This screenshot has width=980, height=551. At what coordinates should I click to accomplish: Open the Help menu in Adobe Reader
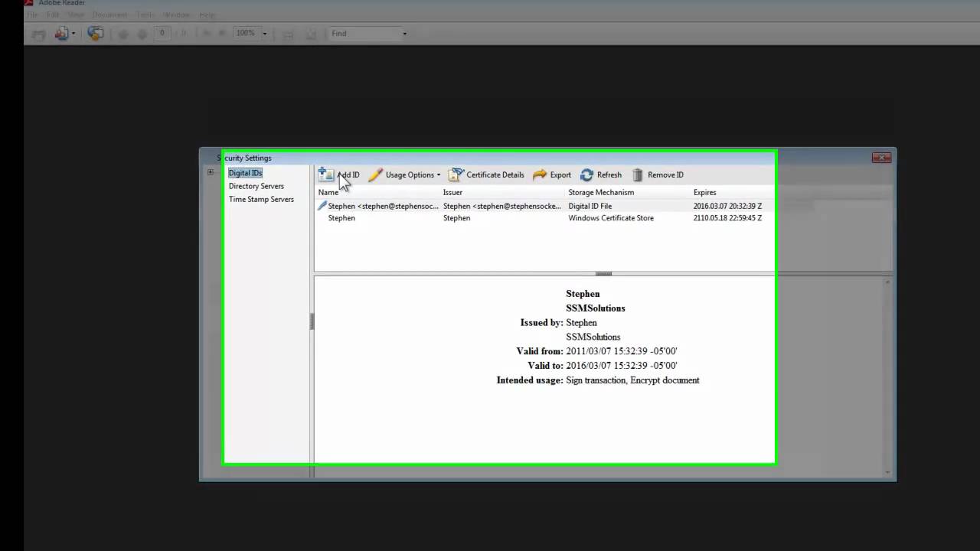tap(207, 15)
